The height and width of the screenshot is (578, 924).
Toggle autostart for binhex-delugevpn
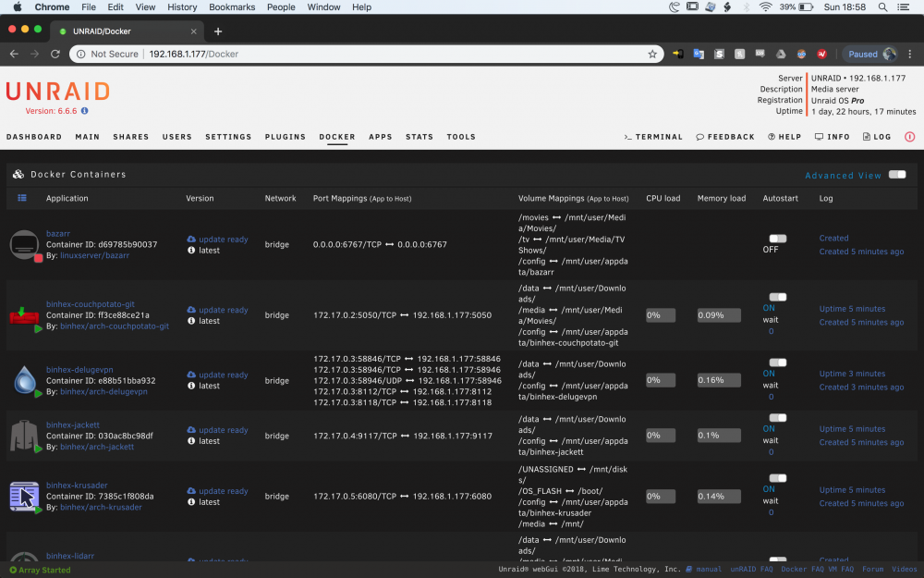(777, 363)
